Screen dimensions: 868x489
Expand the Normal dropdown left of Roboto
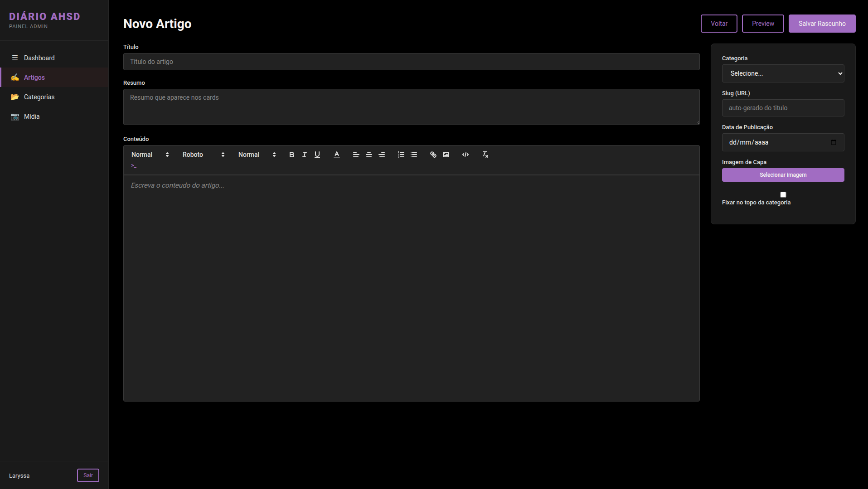(x=150, y=155)
